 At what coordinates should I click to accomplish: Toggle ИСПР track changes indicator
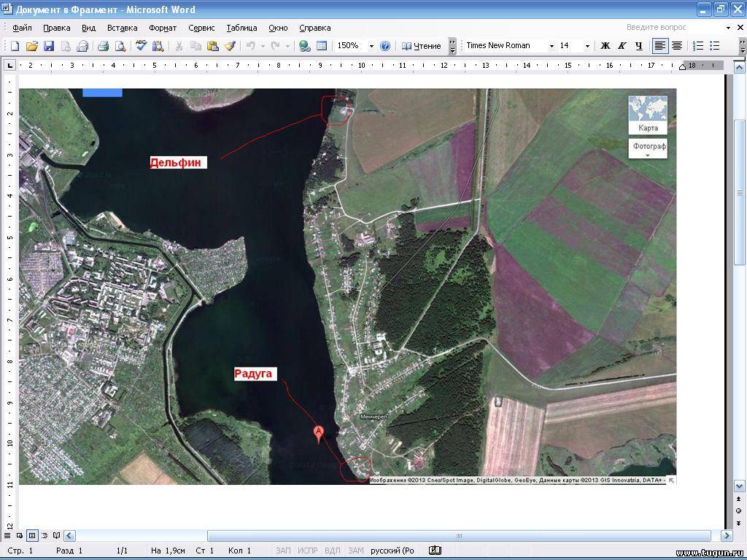308,551
